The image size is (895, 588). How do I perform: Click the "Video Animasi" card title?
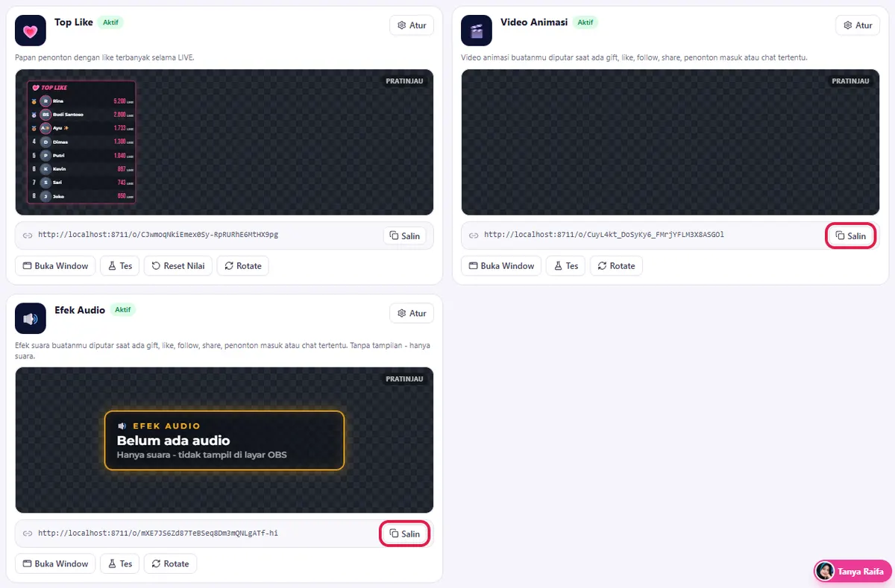[x=534, y=22]
